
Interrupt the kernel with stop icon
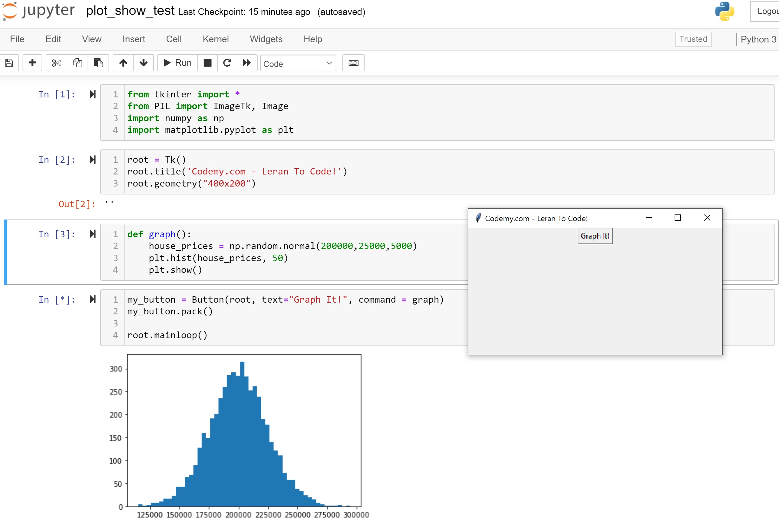[208, 62]
